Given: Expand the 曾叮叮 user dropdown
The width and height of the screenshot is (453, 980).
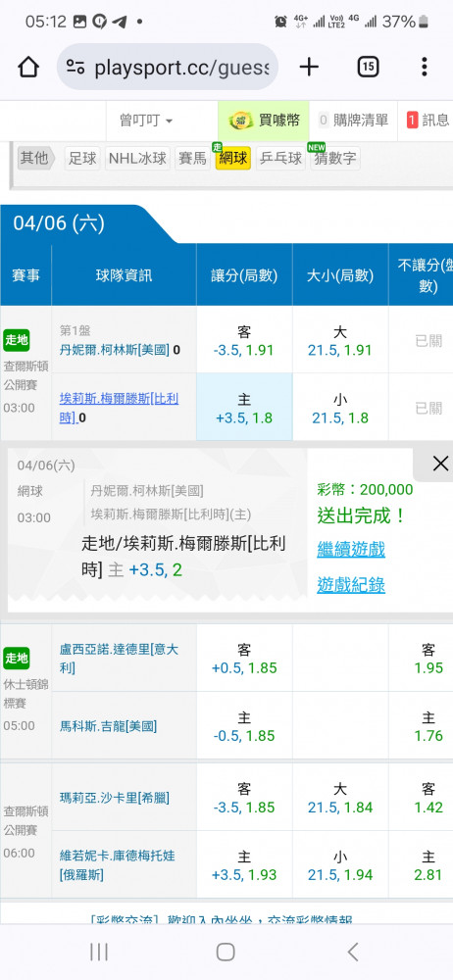Looking at the screenshot, I should [146, 121].
